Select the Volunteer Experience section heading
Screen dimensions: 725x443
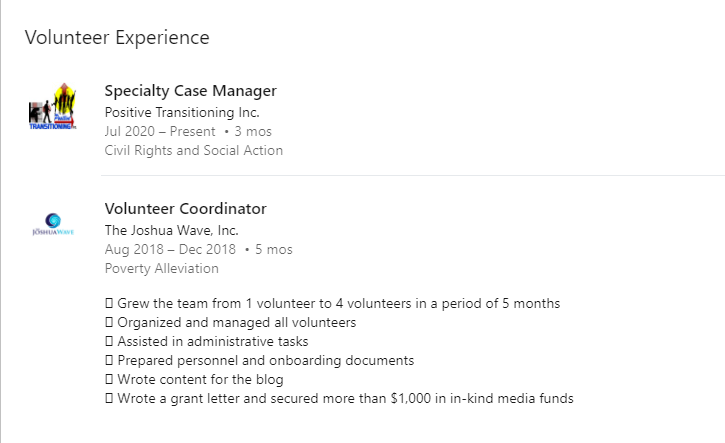click(117, 37)
